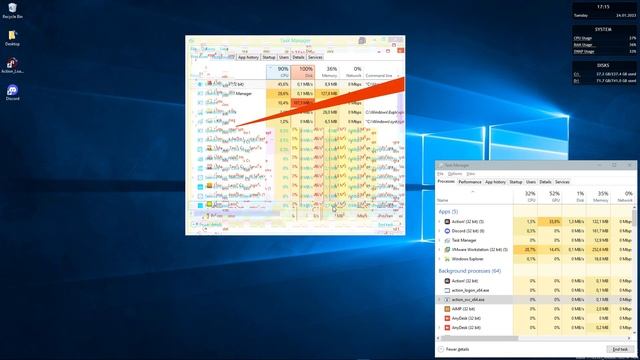The height and width of the screenshot is (360, 640).
Task: Expand the VMware Workstation process group
Action: (x=440, y=249)
